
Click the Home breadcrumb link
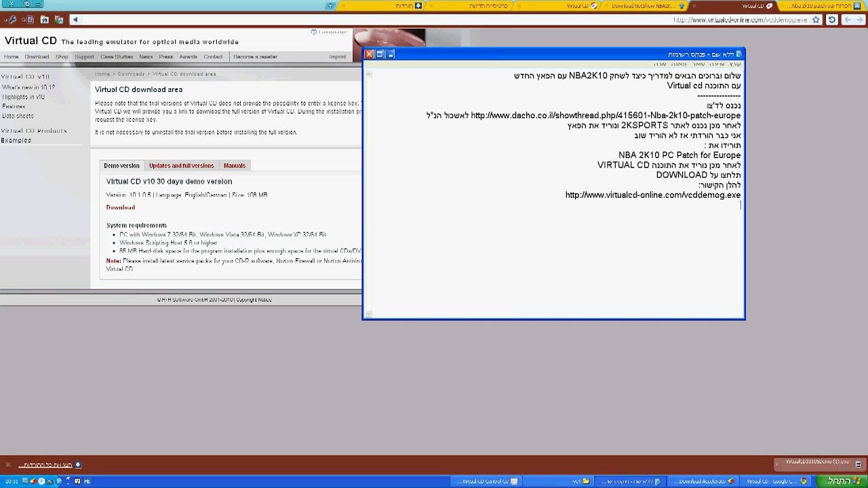102,74
